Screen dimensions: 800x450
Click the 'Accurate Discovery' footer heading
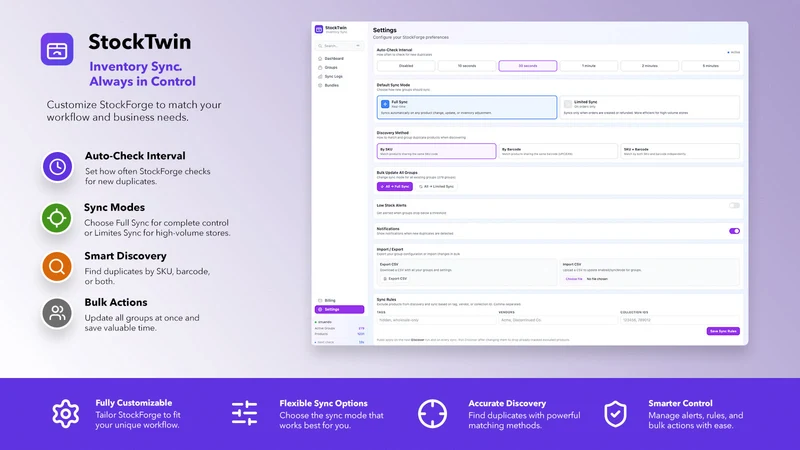(507, 404)
